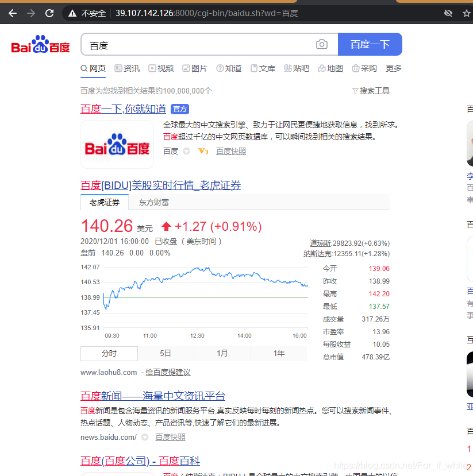The height and width of the screenshot is (476, 473).
Task: Switch to the 文库 tab
Action: click(263, 68)
